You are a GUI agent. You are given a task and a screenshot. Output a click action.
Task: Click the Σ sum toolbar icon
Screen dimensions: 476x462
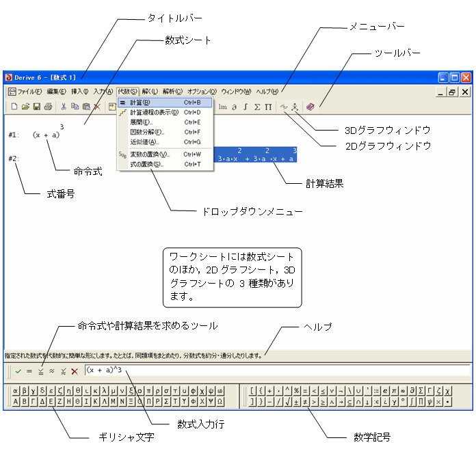[x=257, y=107]
